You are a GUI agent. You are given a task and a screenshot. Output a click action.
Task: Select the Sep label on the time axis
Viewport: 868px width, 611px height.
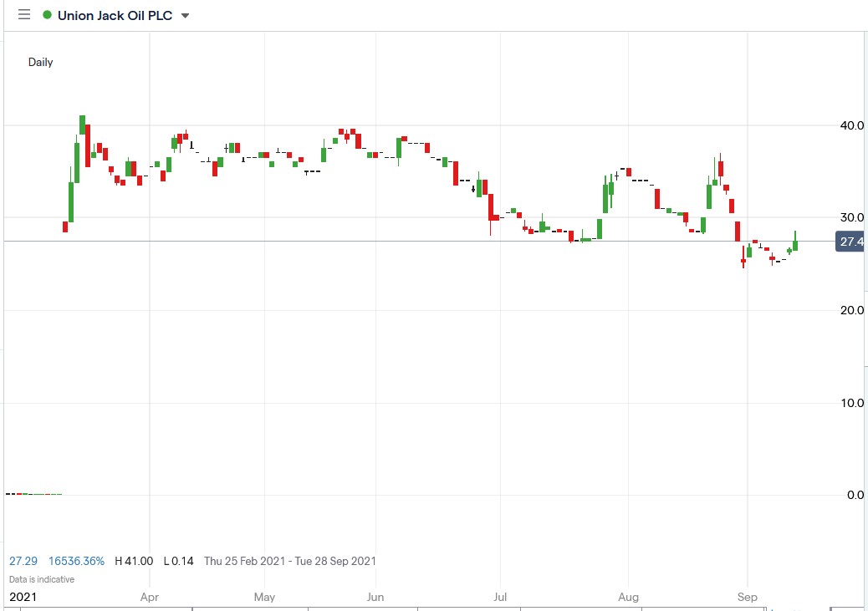click(x=747, y=597)
